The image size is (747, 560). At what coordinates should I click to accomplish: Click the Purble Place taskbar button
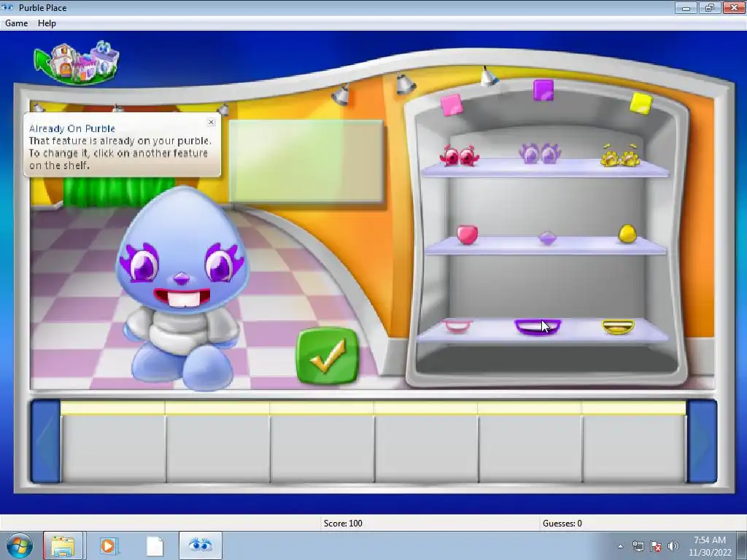point(200,545)
